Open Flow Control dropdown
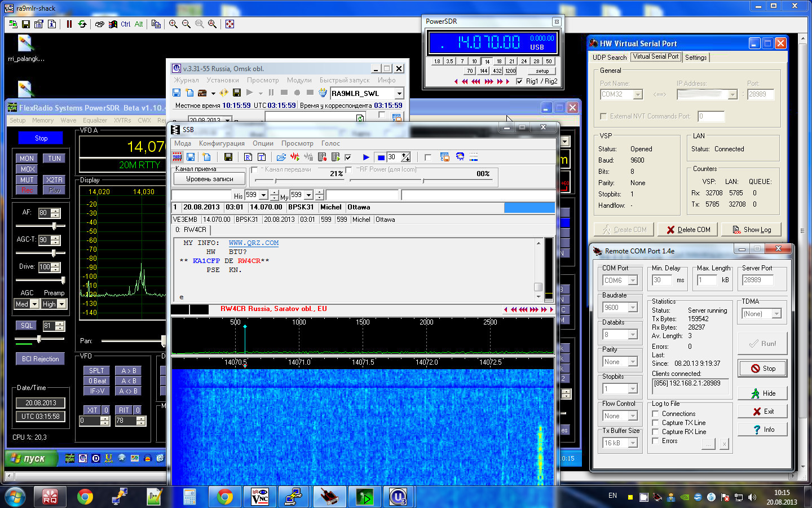 pos(633,416)
